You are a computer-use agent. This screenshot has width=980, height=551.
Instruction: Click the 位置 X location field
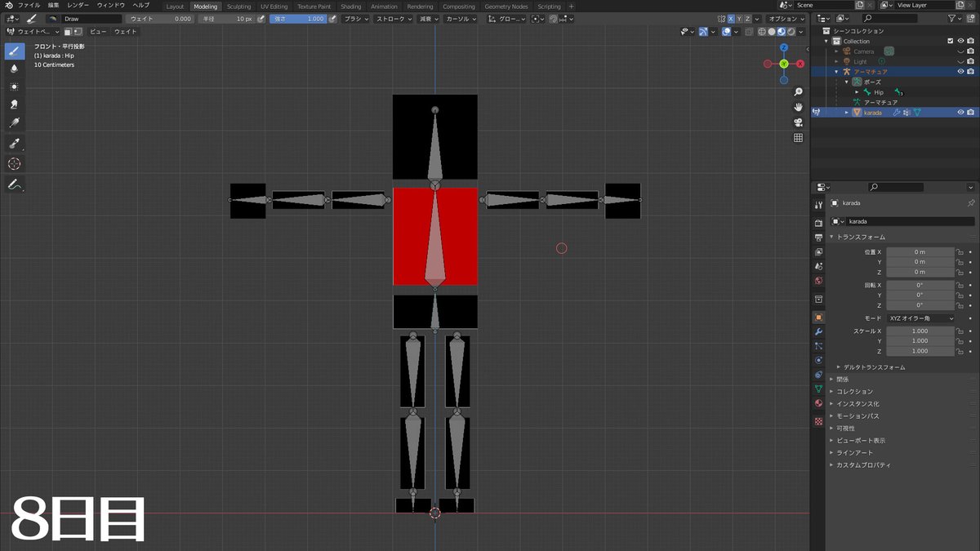[x=920, y=252]
